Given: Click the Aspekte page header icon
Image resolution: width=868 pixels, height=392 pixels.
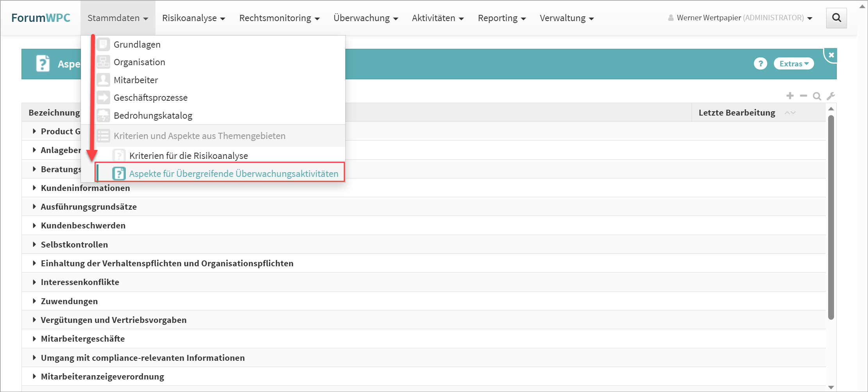Looking at the screenshot, I should (x=43, y=64).
